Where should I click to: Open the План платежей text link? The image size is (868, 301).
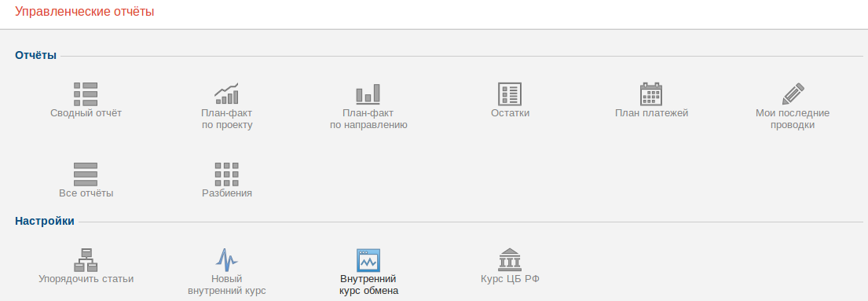[x=651, y=113]
